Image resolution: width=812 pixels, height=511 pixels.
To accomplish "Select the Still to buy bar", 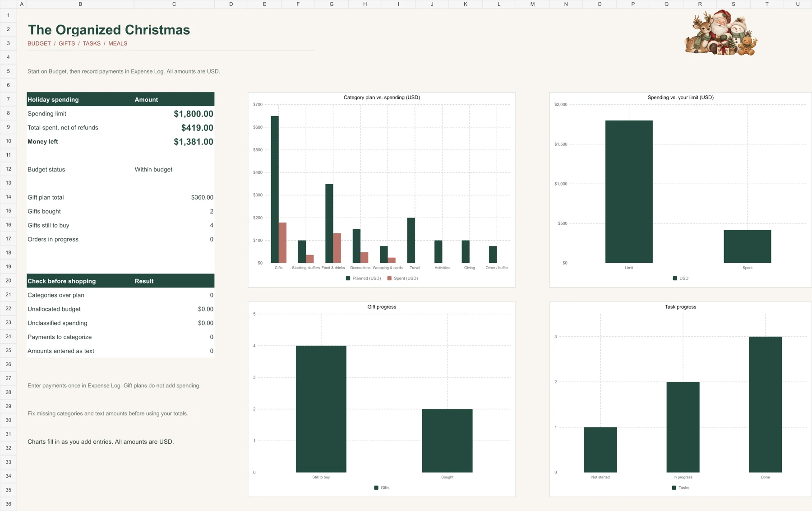I will [321, 409].
